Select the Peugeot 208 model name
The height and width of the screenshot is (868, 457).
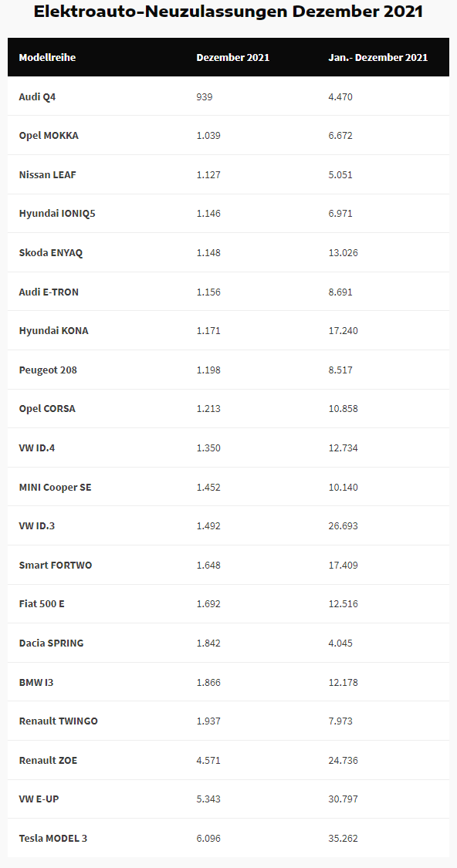coord(48,370)
